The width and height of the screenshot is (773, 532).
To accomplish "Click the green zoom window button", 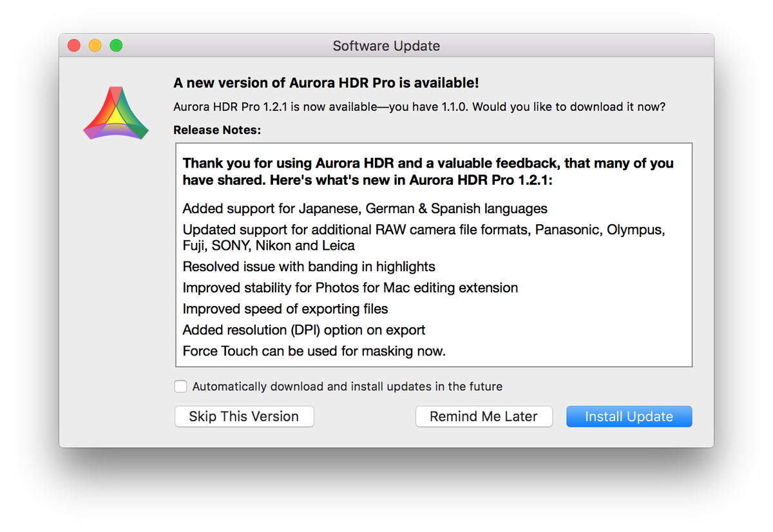I will (116, 46).
